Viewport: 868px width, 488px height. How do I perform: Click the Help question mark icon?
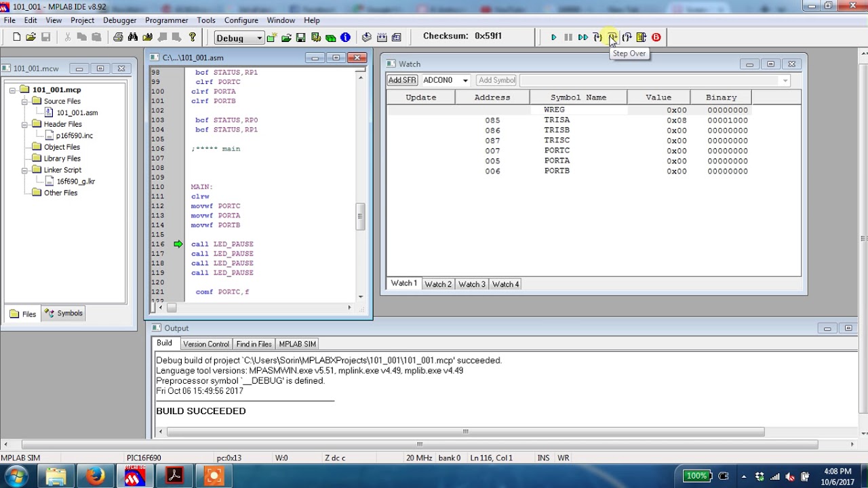click(x=192, y=37)
